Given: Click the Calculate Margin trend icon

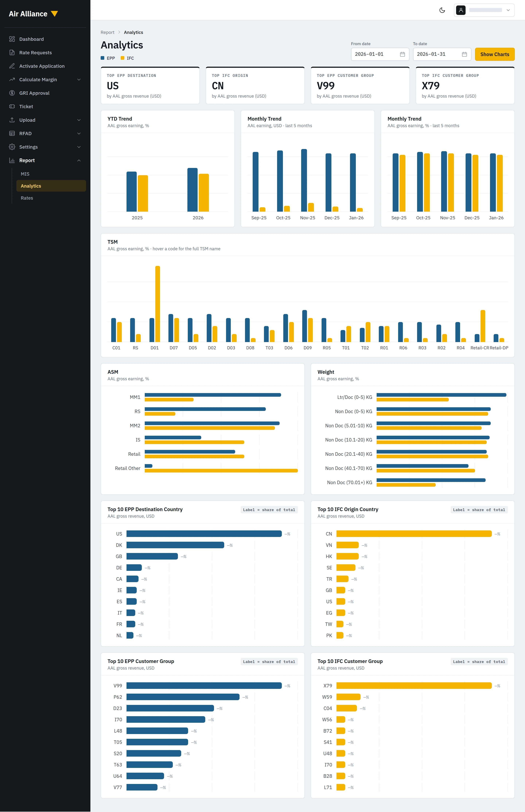Looking at the screenshot, I should click(12, 79).
